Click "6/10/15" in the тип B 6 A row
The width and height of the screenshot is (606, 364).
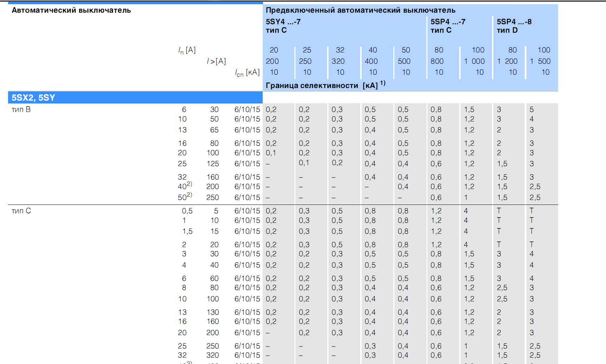coord(247,109)
